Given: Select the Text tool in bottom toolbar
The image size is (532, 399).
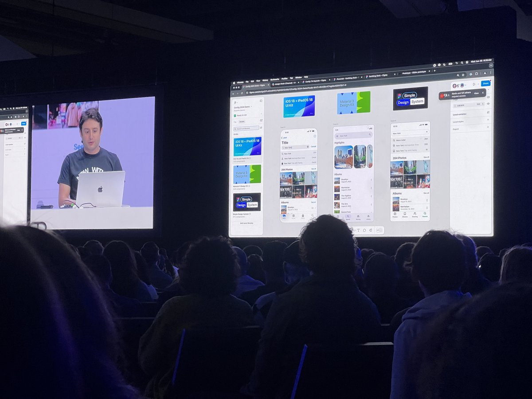Looking at the screenshot, I should tap(358, 230).
